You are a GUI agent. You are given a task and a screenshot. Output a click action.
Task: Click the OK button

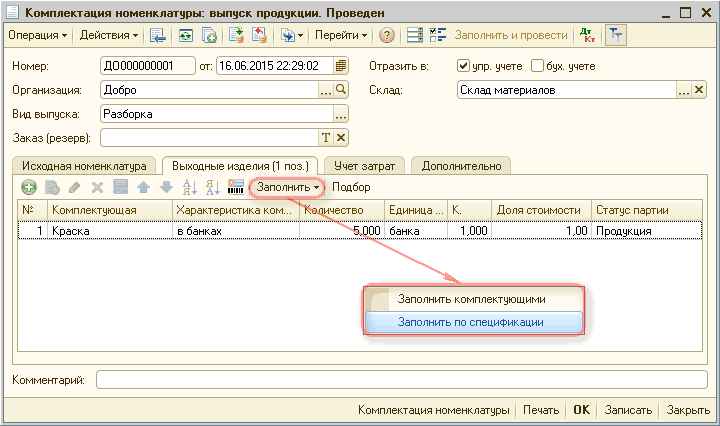point(581,410)
